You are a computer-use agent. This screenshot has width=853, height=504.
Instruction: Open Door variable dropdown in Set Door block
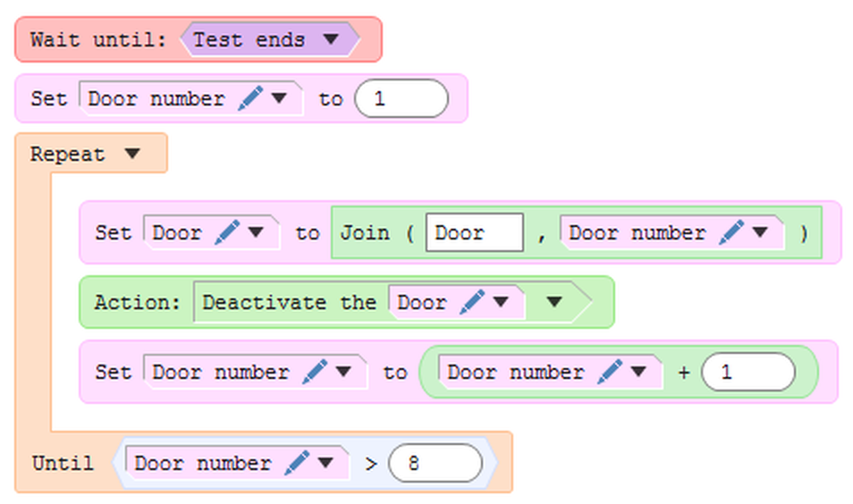click(256, 233)
